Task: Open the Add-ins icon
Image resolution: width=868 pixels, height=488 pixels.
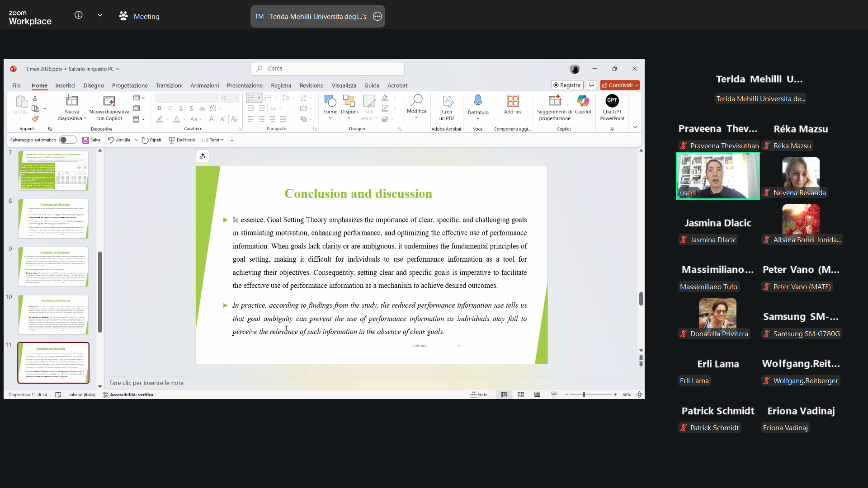Action: pyautogui.click(x=513, y=101)
